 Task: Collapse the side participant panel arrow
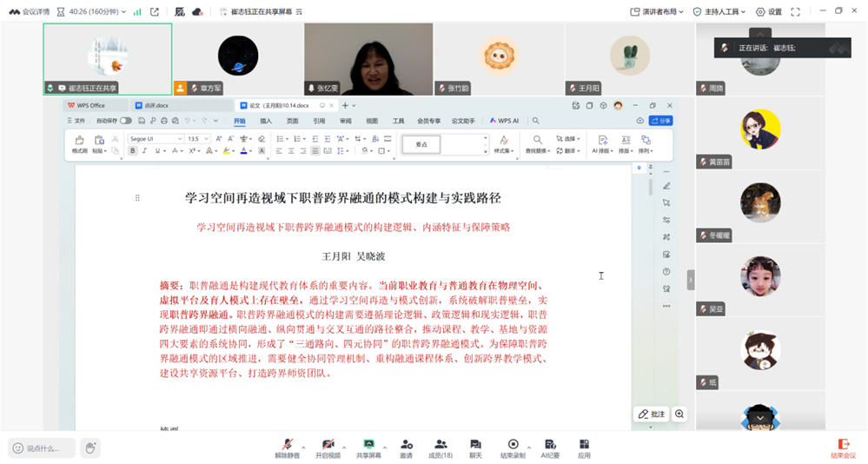(690, 280)
